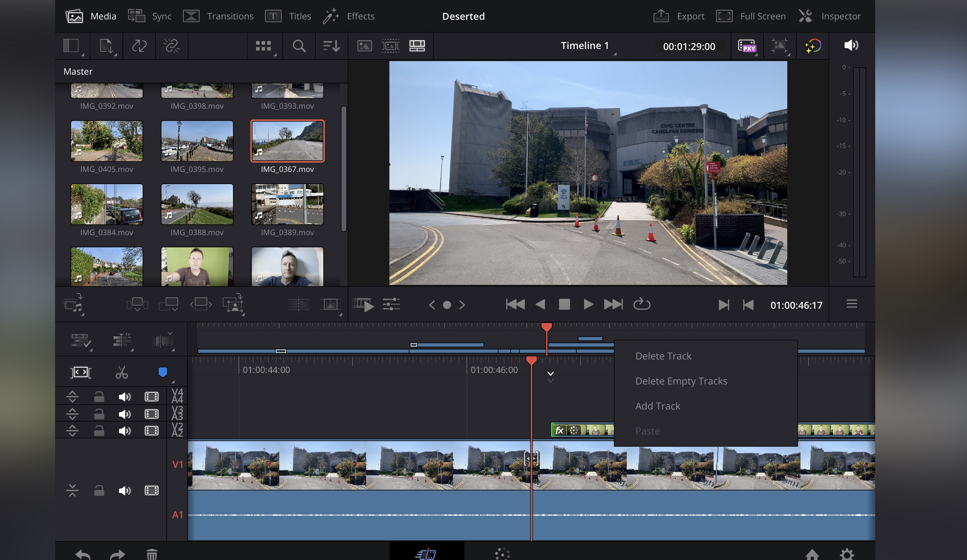Click the loop playback icon
The height and width of the screenshot is (560, 967).
642,304
